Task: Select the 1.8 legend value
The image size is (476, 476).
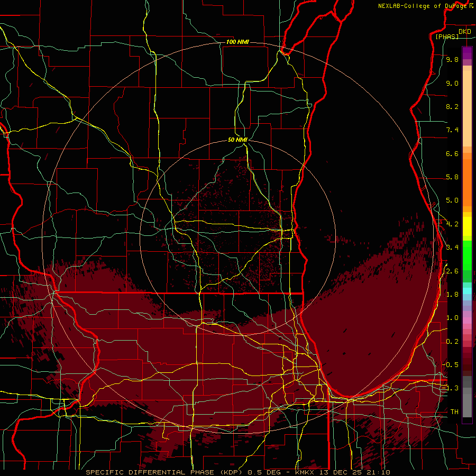Action: click(452, 295)
